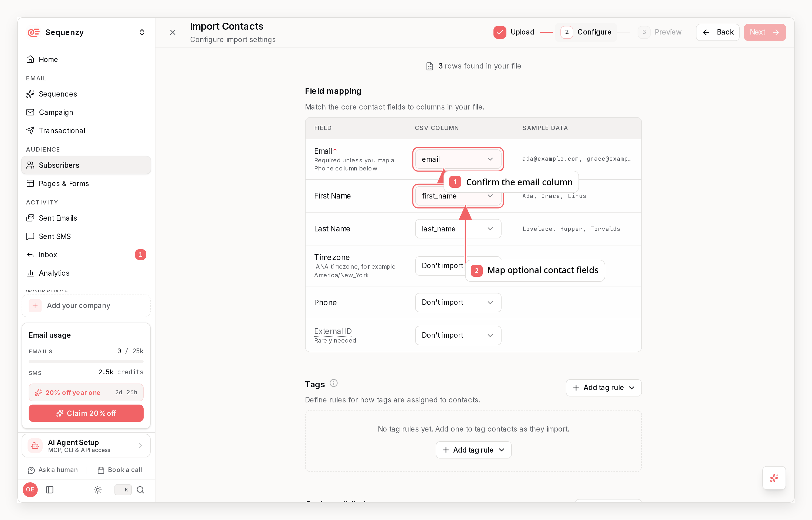Click the Transactional paper plane icon
Image resolution: width=812 pixels, height=520 pixels.
(31, 131)
